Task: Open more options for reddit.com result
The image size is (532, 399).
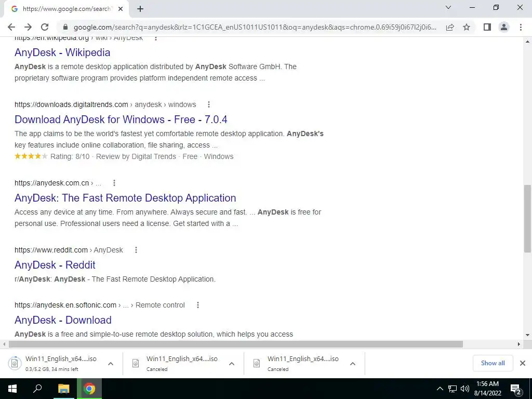Action: coord(136,250)
